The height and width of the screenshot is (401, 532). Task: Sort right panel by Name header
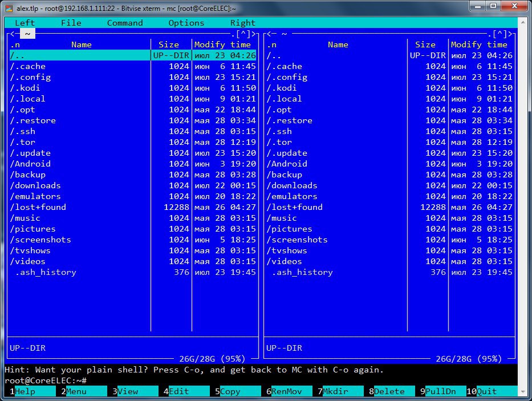pos(338,44)
